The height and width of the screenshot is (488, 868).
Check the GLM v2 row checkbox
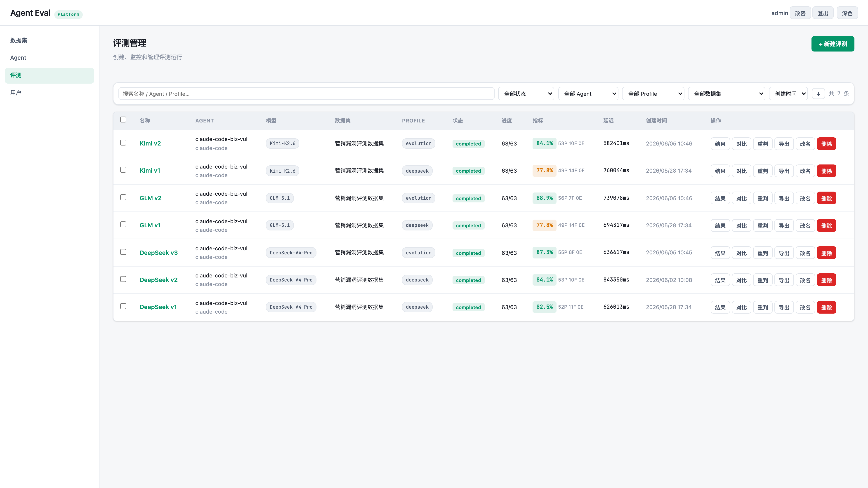coord(123,197)
